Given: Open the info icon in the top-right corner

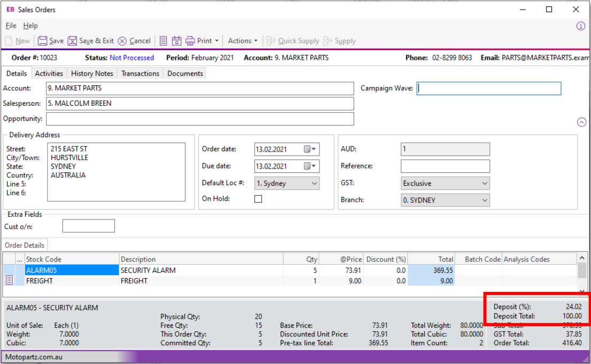Looking at the screenshot, I should click(x=581, y=26).
